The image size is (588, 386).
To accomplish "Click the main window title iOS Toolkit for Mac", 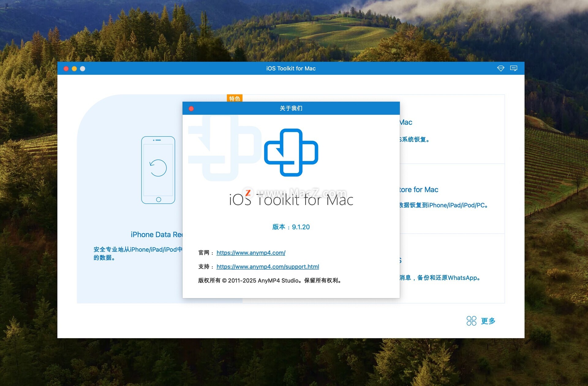I will click(291, 68).
